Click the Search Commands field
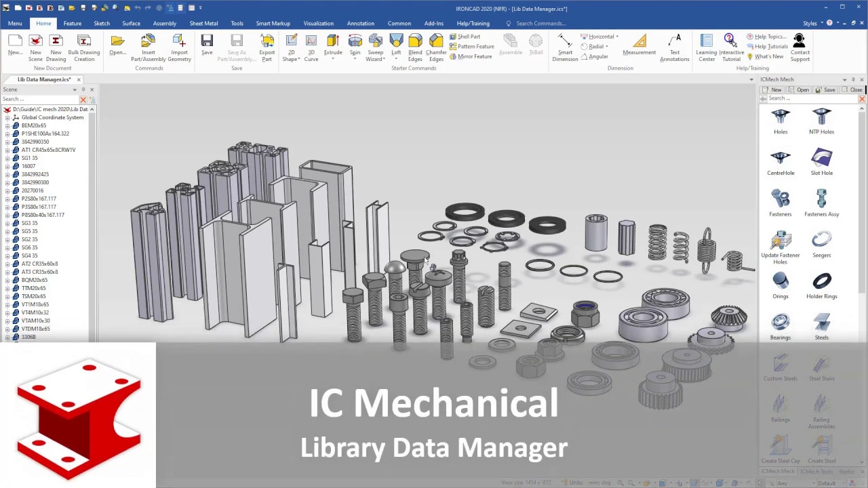Viewport: 868px width, 488px height. click(540, 23)
